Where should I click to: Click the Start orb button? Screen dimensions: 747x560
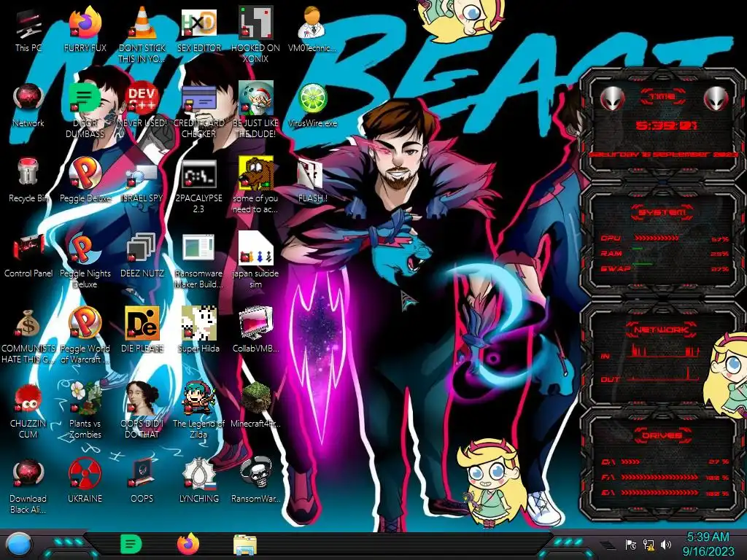pyautogui.click(x=18, y=545)
